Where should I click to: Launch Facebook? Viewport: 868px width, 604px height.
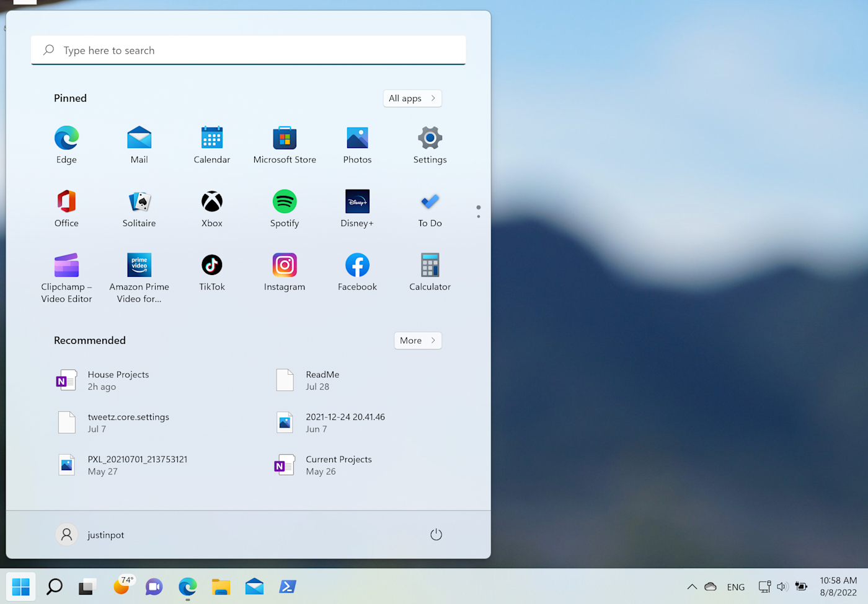pos(357,273)
